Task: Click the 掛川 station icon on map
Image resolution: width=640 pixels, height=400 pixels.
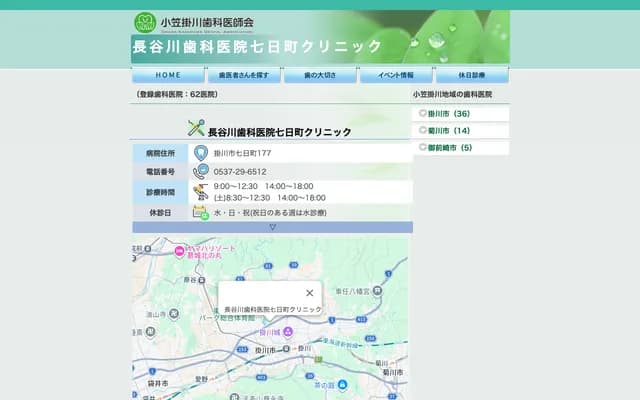Action: 287,349
